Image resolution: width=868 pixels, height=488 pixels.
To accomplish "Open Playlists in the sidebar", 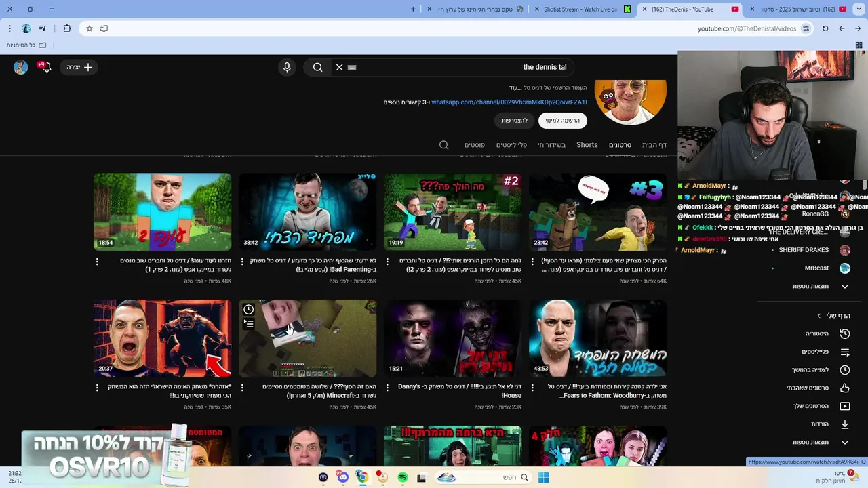I will click(827, 352).
